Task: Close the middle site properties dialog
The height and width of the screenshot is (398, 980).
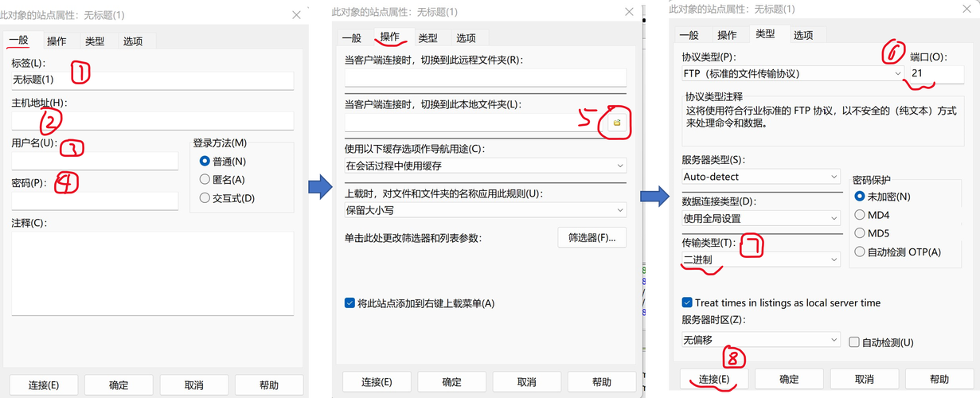Action: 628,12
